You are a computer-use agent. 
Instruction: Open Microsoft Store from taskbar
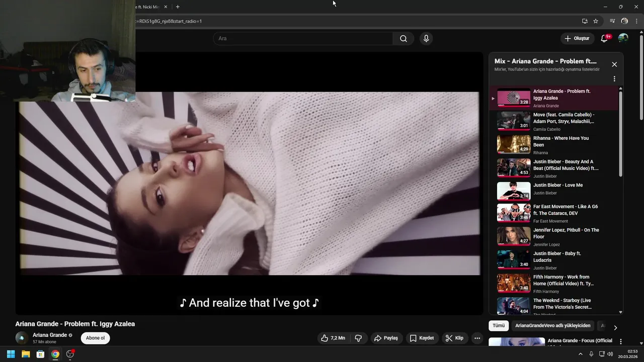[40, 354]
